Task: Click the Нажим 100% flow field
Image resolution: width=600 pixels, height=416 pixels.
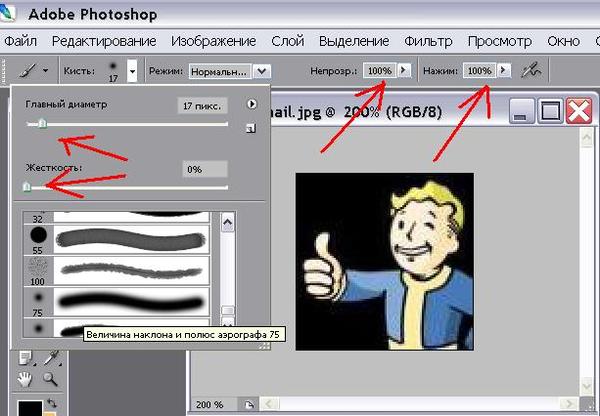Action: 479,70
